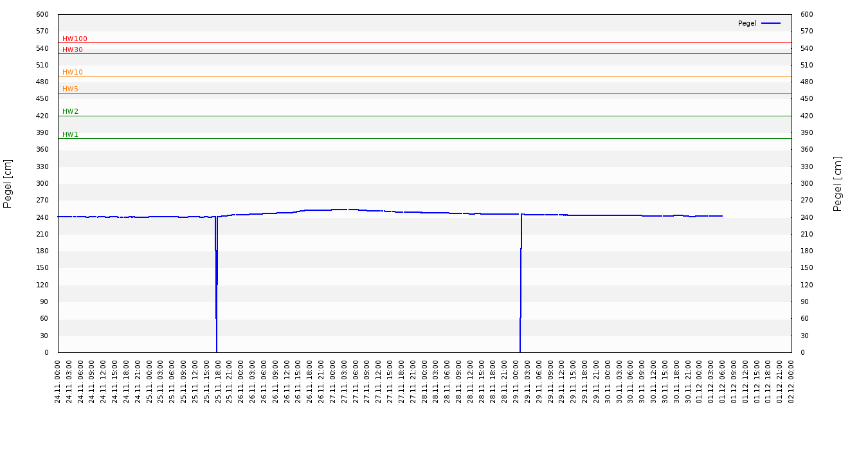
Task: Click the 24.11. 00:00 x-axis label
Action: tap(58, 381)
